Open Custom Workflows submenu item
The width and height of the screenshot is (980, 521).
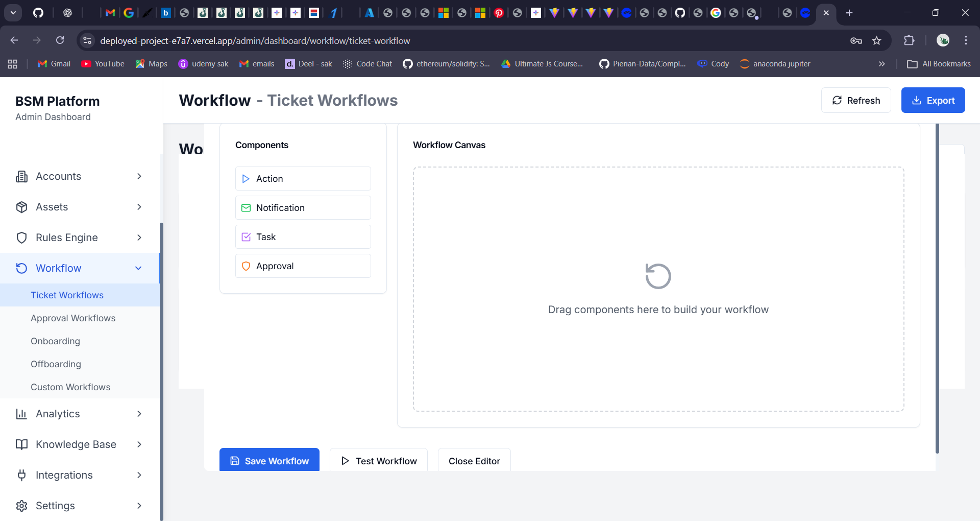pyautogui.click(x=80, y=387)
